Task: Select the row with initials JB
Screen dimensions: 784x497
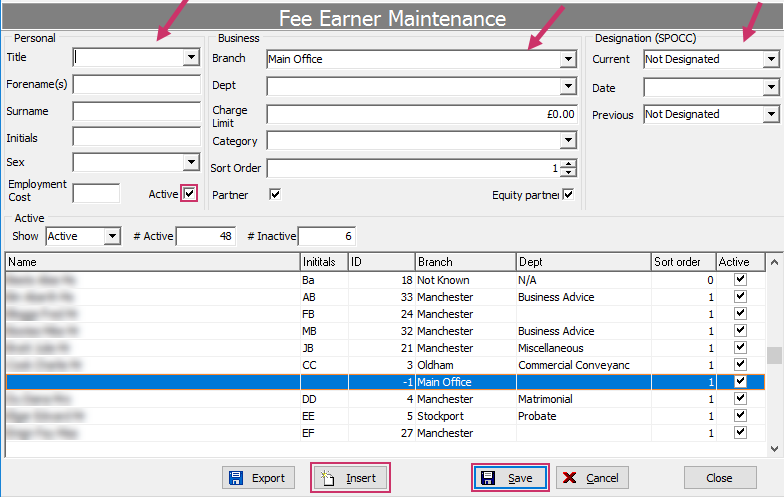Action: pos(385,348)
